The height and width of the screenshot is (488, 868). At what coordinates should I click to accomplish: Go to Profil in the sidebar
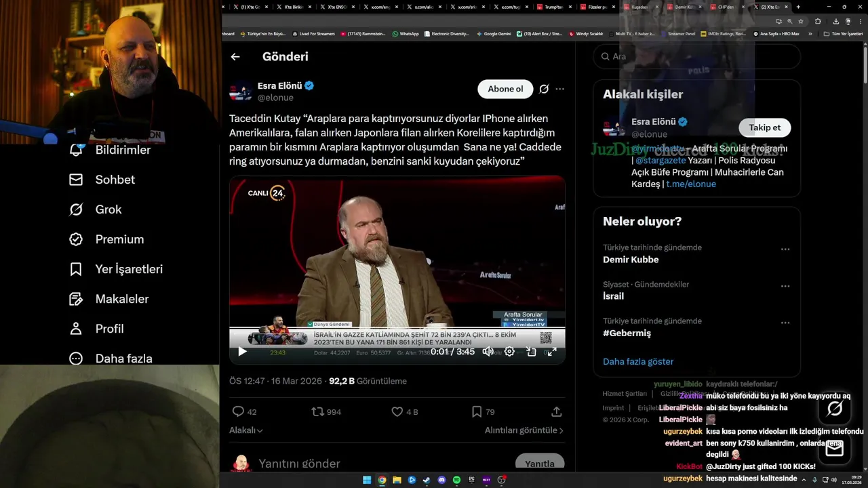96,329
